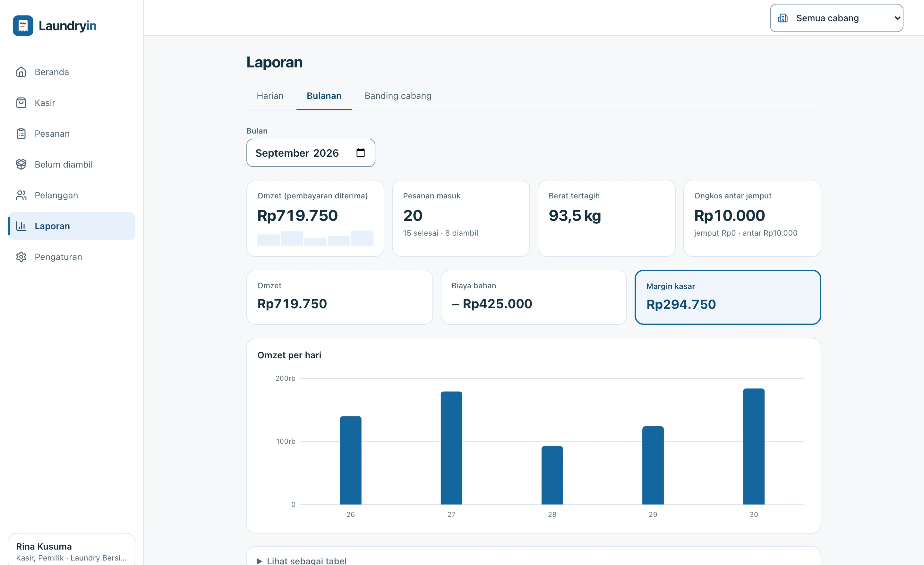Click the September 2026 month field

click(x=311, y=153)
